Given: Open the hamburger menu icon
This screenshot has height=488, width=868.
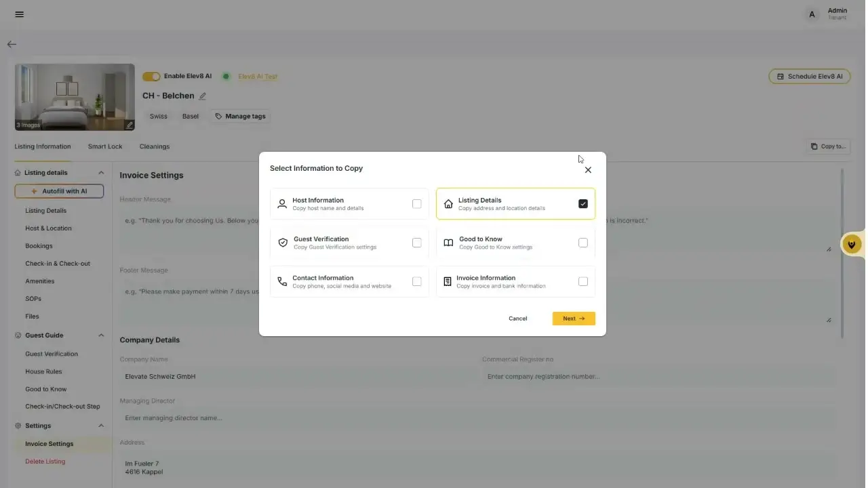Looking at the screenshot, I should [x=19, y=14].
